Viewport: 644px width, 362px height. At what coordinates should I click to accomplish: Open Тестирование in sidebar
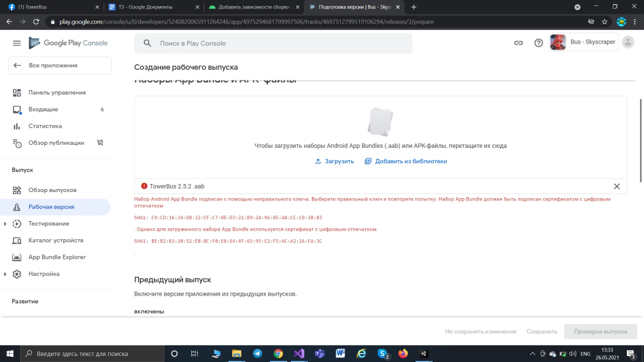pyautogui.click(x=49, y=224)
